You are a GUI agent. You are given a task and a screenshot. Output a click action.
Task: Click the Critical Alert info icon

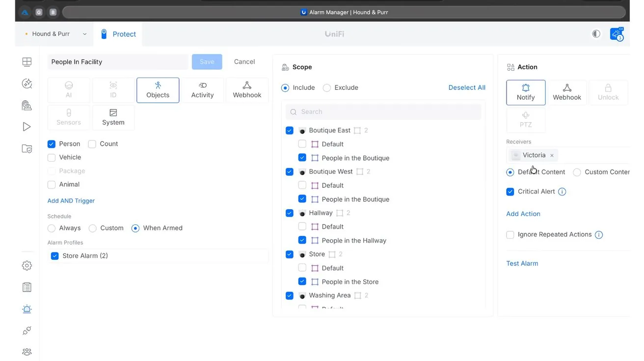[563, 192]
